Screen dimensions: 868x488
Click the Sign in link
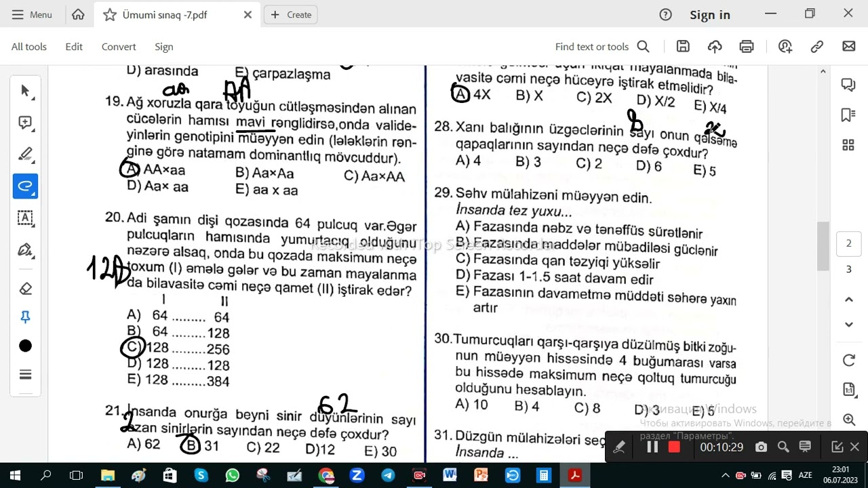(710, 14)
